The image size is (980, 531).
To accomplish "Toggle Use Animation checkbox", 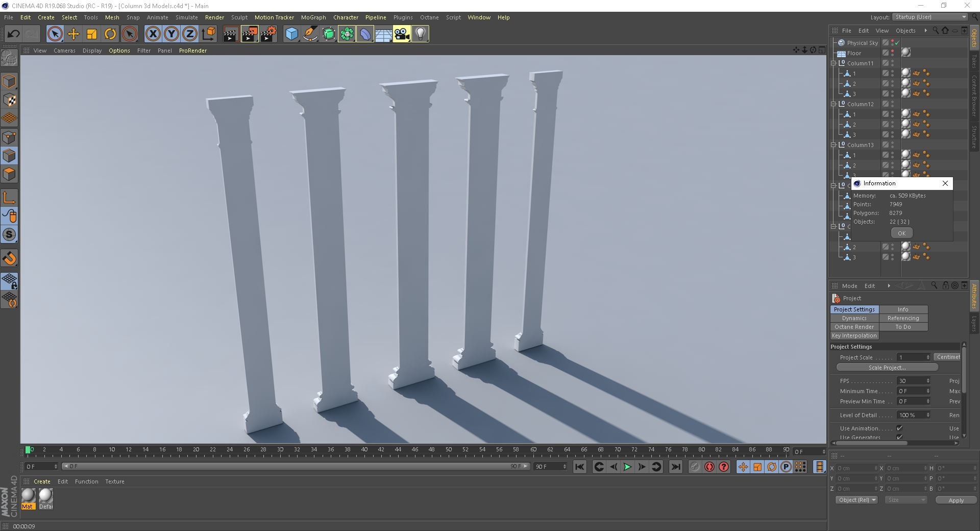I will 899,428.
